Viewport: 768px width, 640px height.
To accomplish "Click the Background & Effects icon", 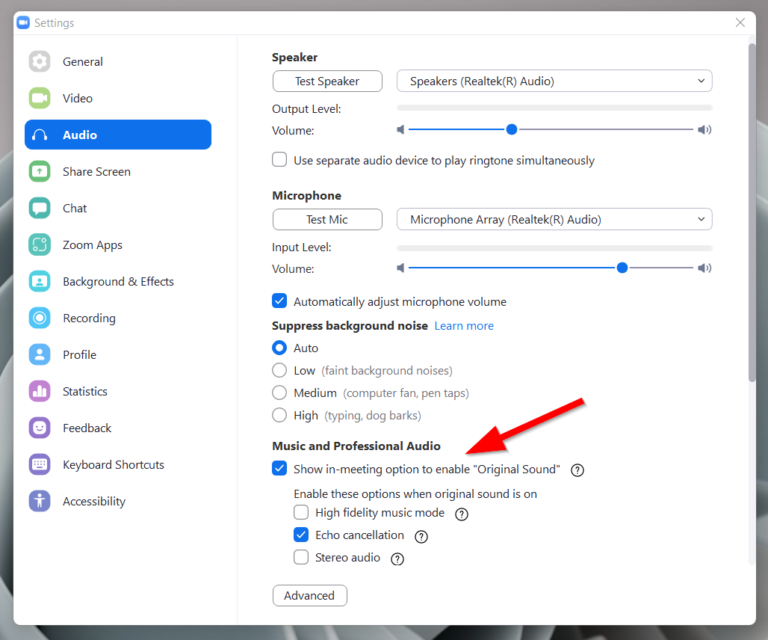I will [x=40, y=281].
